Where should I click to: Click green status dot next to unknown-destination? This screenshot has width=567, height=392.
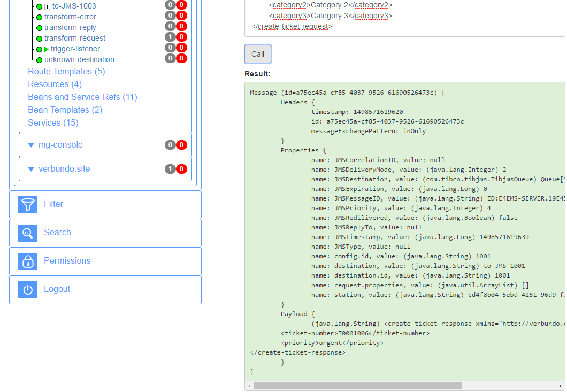tap(39, 60)
